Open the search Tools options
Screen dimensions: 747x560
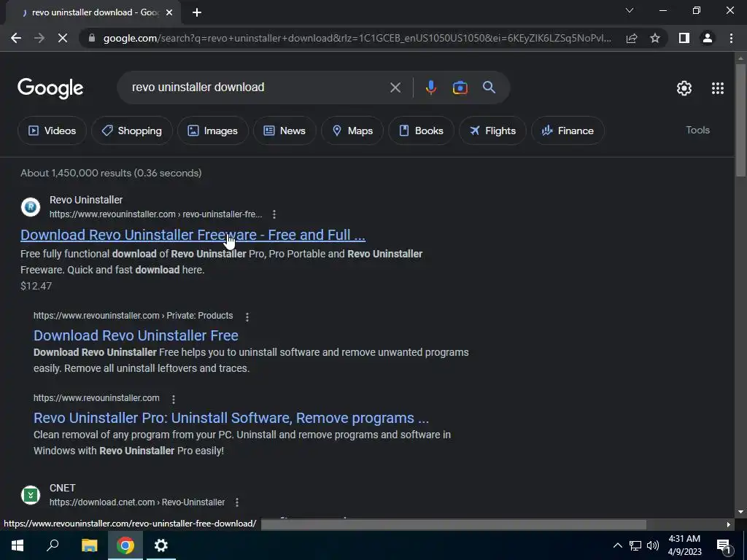tap(697, 130)
